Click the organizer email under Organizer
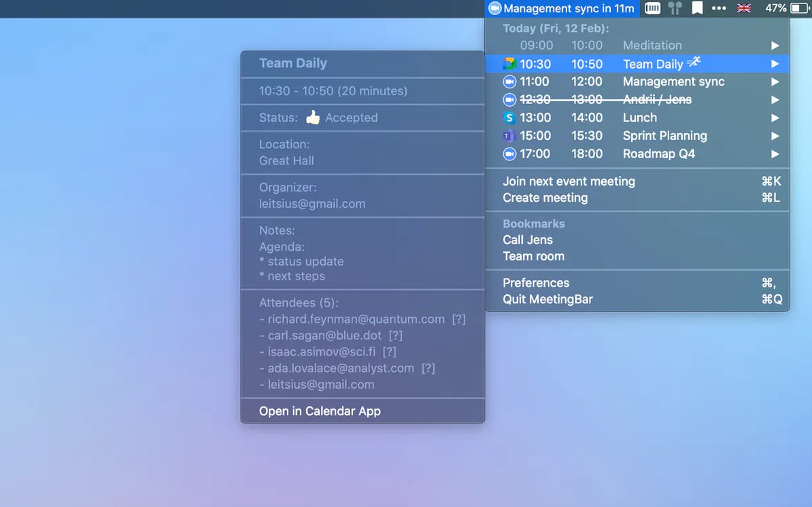The height and width of the screenshot is (507, 812). [x=312, y=204]
